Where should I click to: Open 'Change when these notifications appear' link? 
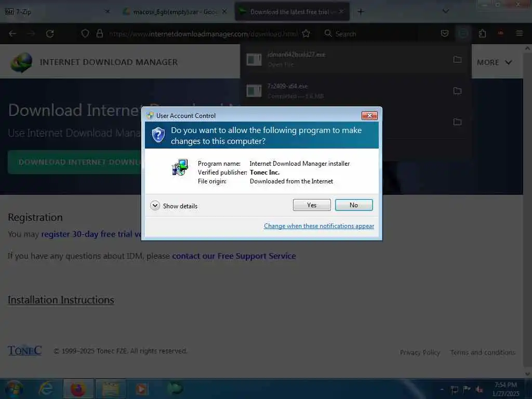tap(319, 226)
